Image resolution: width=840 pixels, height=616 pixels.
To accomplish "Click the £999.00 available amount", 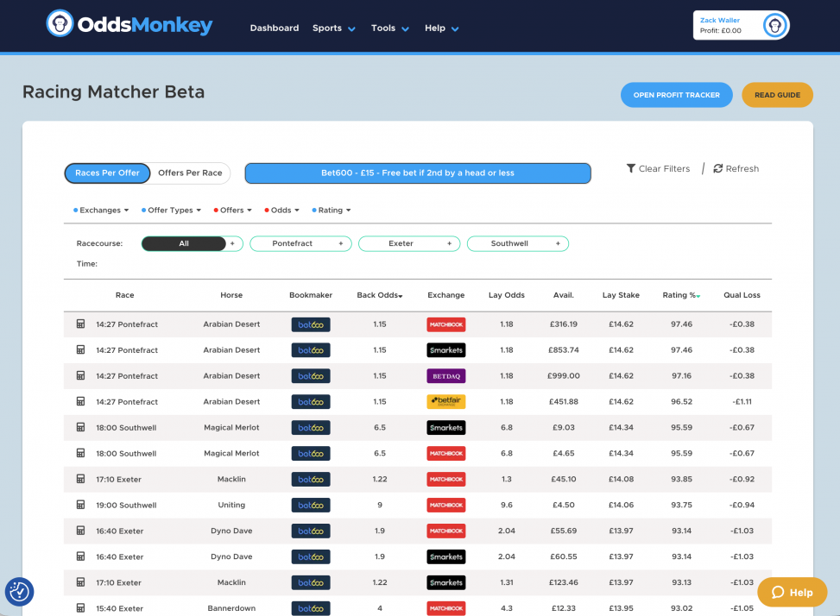I will pos(564,375).
